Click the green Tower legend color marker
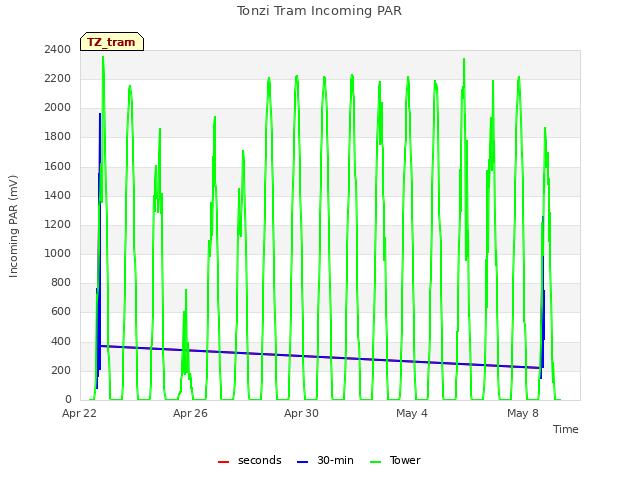Image resolution: width=640 pixels, height=480 pixels. [375, 462]
